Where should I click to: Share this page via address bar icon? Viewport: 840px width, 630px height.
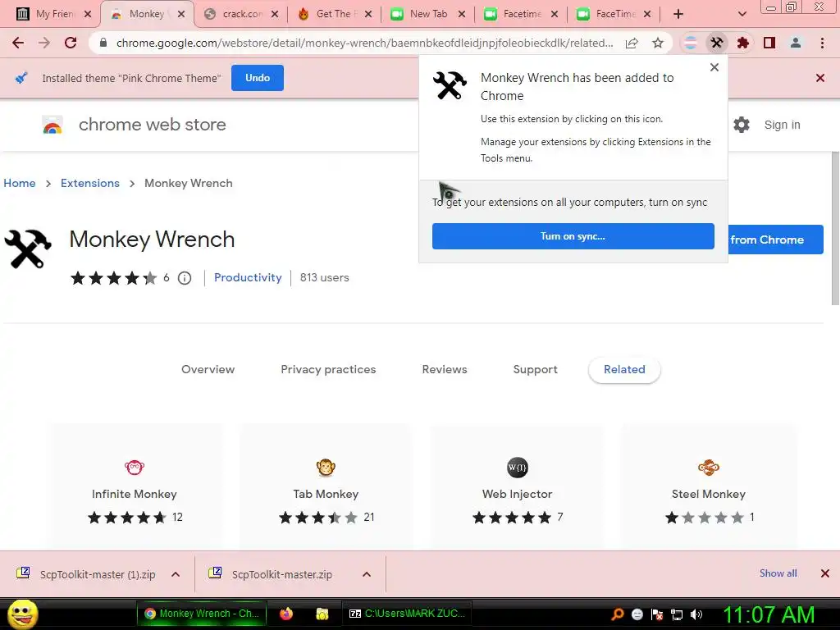click(632, 43)
